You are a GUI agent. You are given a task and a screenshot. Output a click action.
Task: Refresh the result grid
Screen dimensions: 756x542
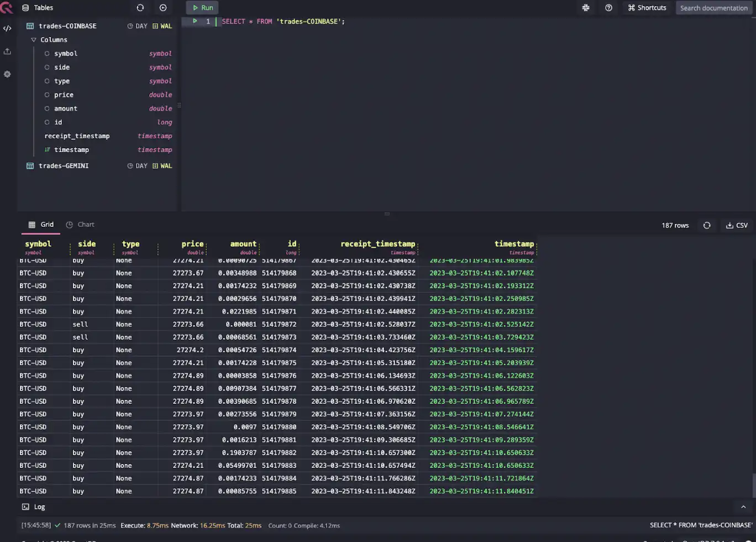coord(707,225)
